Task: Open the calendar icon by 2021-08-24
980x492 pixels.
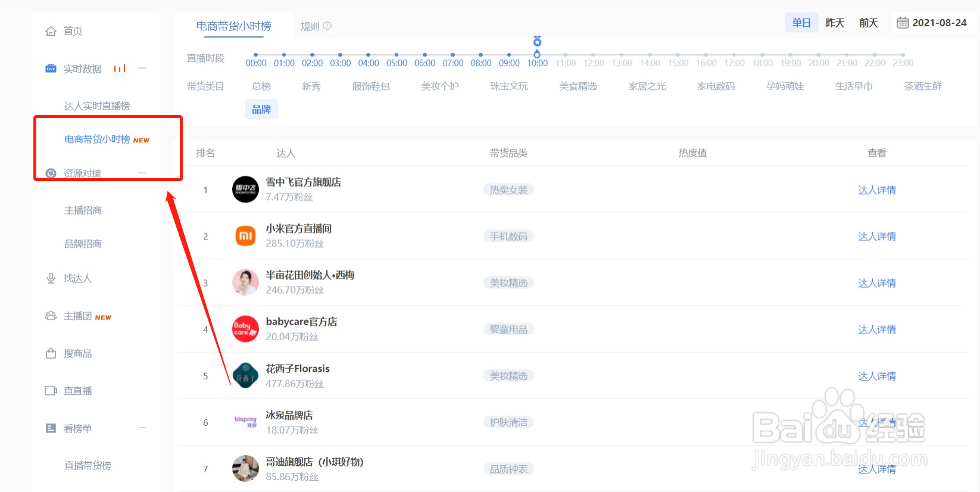Action: [903, 23]
